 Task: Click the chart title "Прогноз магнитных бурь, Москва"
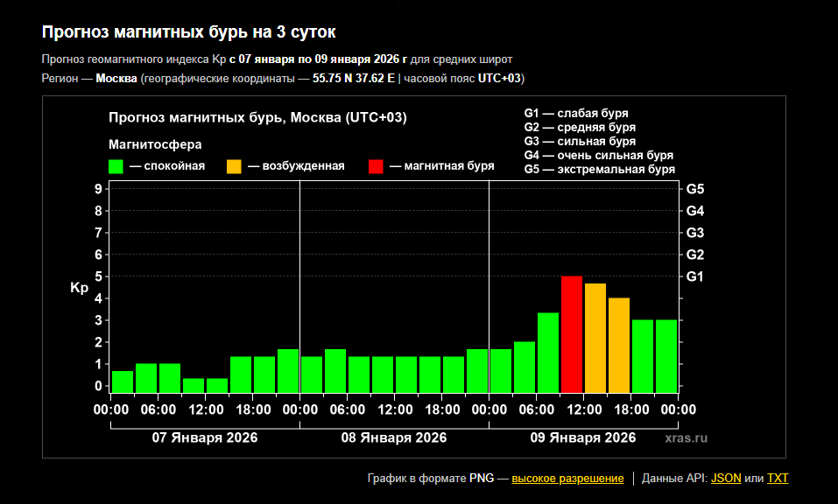pyautogui.click(x=257, y=117)
